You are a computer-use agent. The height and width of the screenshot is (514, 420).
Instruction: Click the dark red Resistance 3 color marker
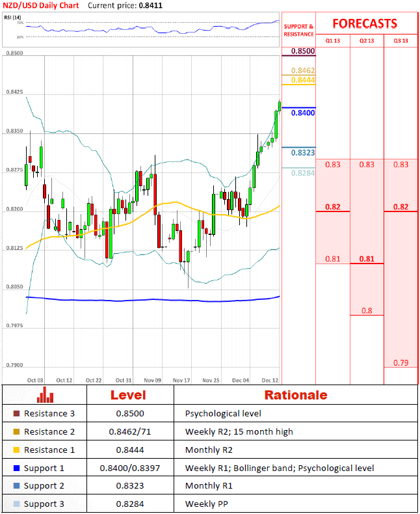coord(16,414)
